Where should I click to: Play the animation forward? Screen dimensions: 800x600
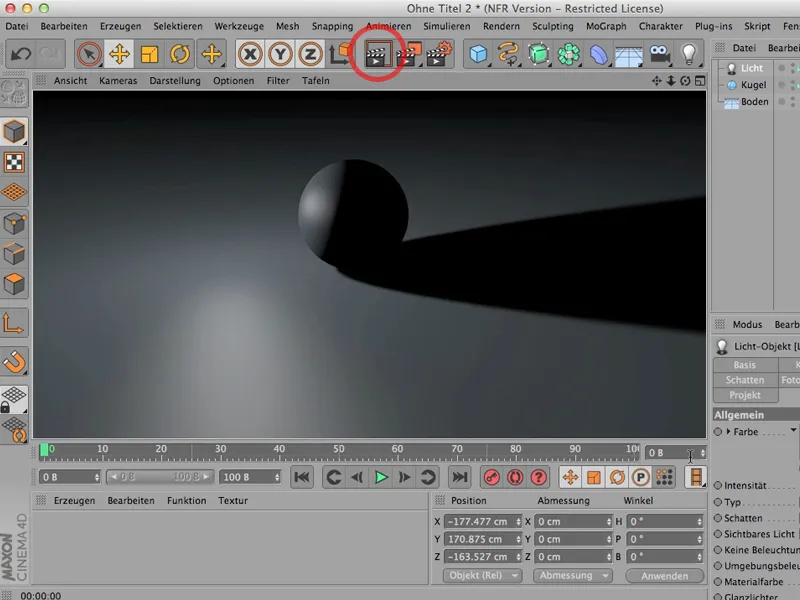pyautogui.click(x=381, y=477)
